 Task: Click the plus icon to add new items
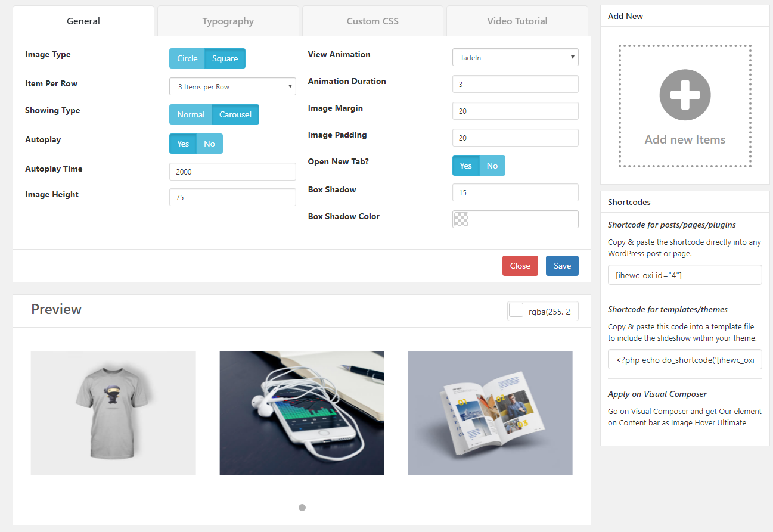tap(685, 95)
